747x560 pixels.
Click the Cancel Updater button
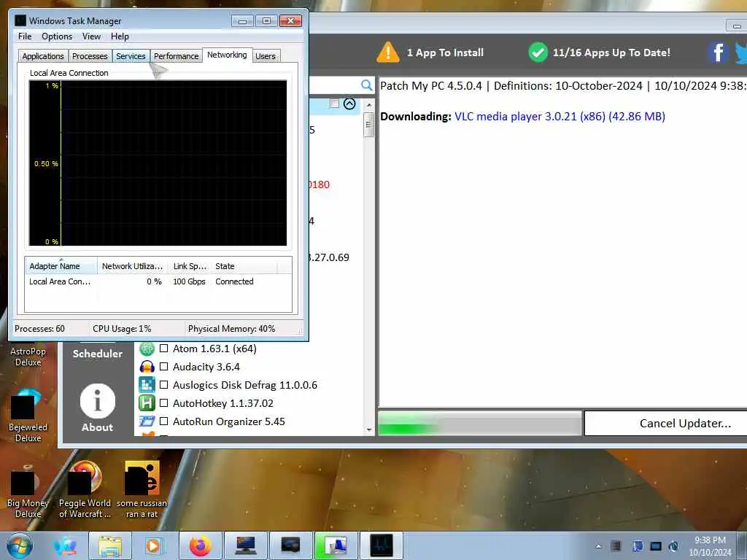pyautogui.click(x=666, y=424)
